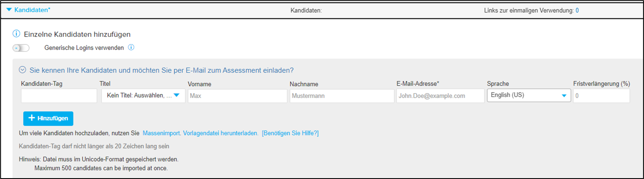The height and width of the screenshot is (179, 644).
Task: Click the Nachname field with Mustermann placeholder
Action: [341, 96]
